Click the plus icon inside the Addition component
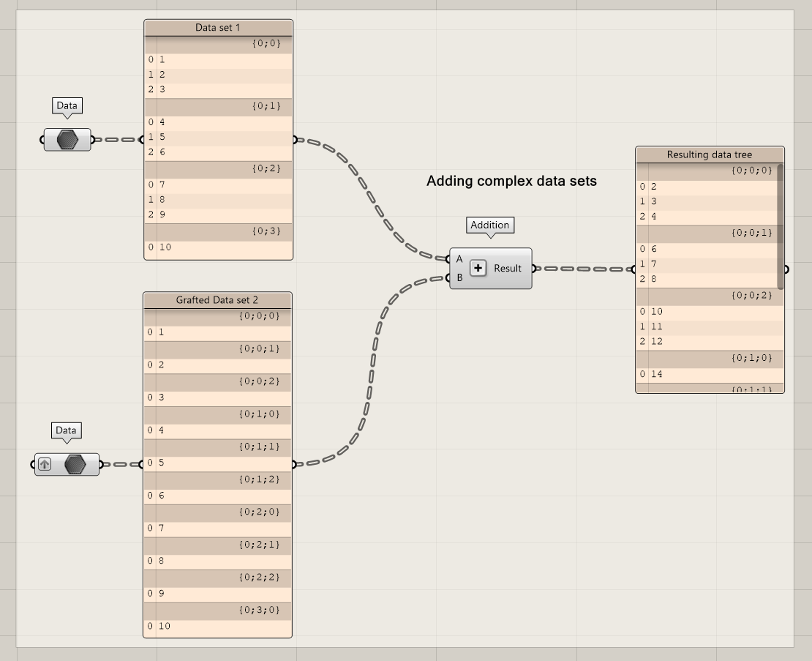The width and height of the screenshot is (812, 661). 478,268
